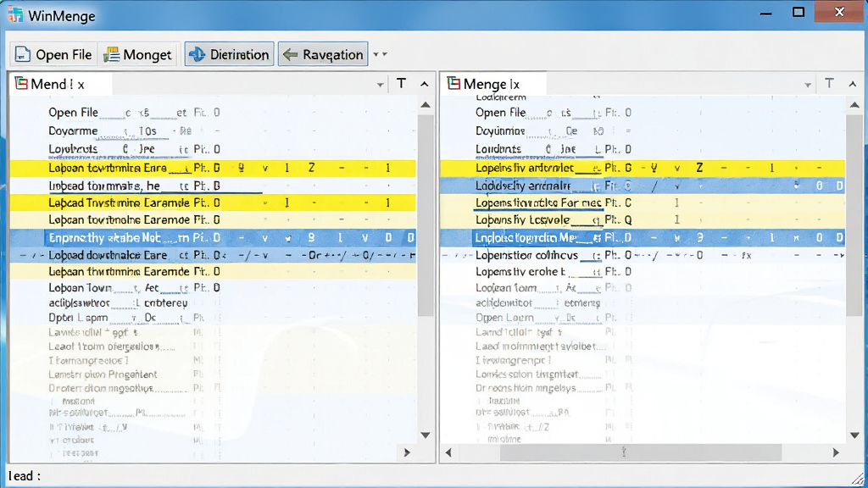868x488 pixels.
Task: Click the Monget toolbar button
Action: click(x=138, y=54)
